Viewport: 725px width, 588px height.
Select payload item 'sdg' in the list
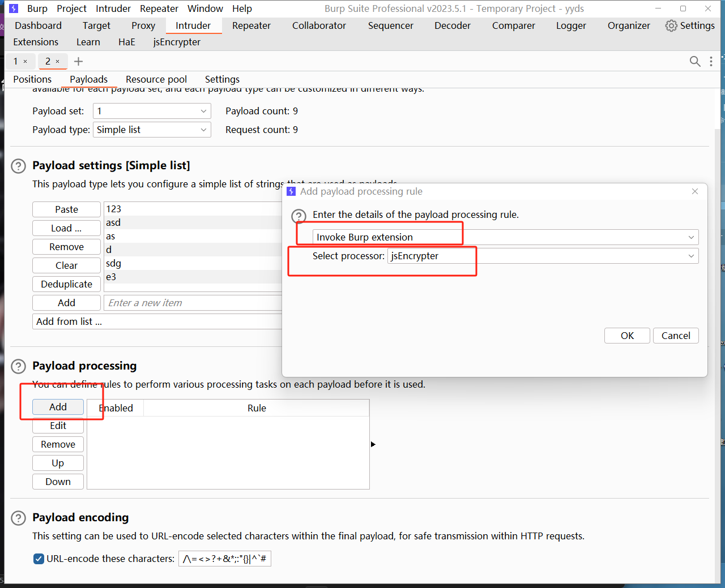pyautogui.click(x=193, y=263)
